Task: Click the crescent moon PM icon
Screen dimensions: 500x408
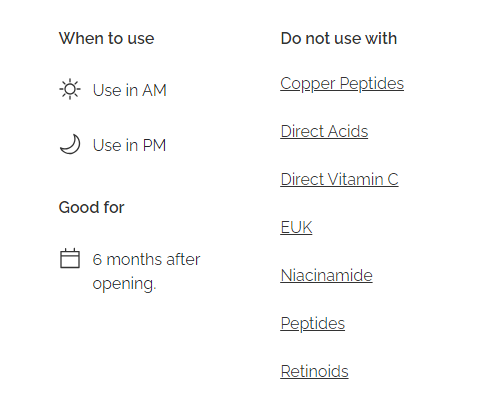Action: tap(70, 144)
